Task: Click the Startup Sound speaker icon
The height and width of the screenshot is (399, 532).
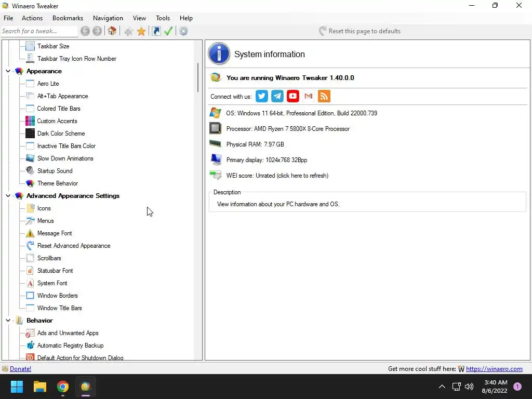Action: pos(30,170)
